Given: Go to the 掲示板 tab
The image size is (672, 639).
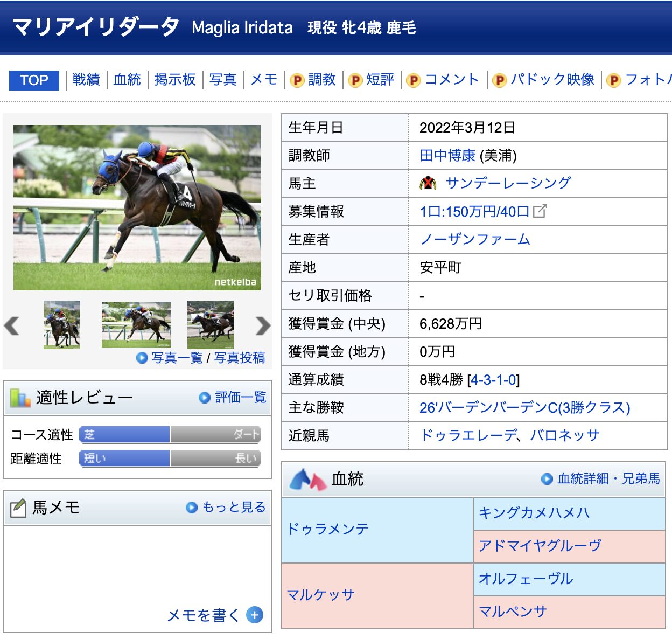Looking at the screenshot, I should click(175, 80).
